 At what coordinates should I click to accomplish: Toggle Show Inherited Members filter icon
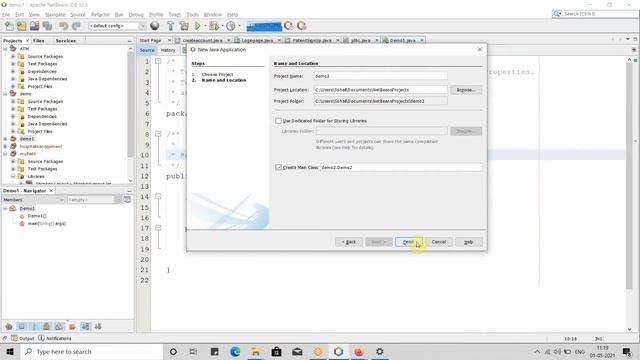click(9, 327)
